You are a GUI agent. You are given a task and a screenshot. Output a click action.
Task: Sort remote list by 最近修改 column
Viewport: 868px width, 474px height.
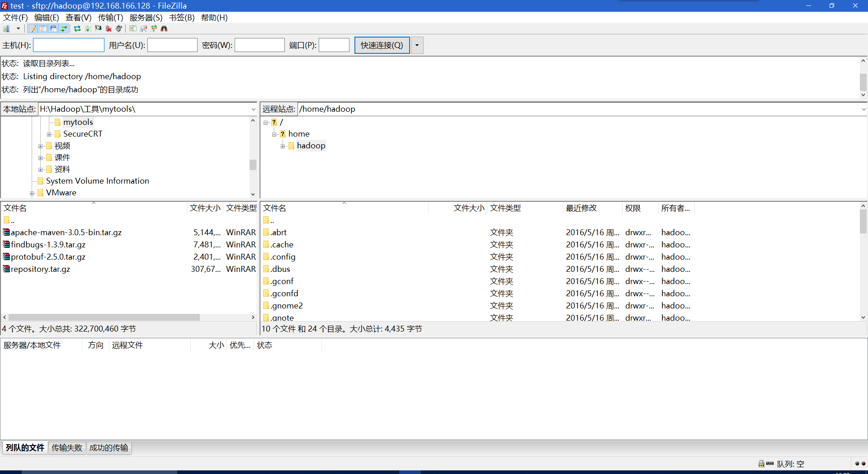(x=592, y=208)
